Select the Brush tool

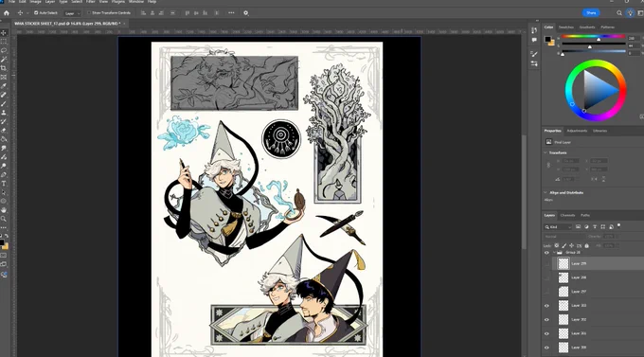tap(4, 104)
